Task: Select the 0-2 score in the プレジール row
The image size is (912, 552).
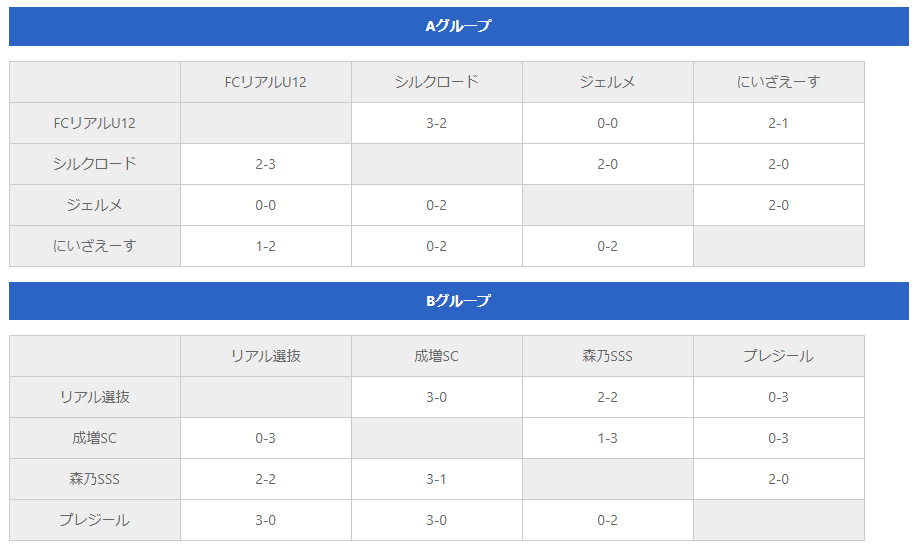Action: (608, 520)
